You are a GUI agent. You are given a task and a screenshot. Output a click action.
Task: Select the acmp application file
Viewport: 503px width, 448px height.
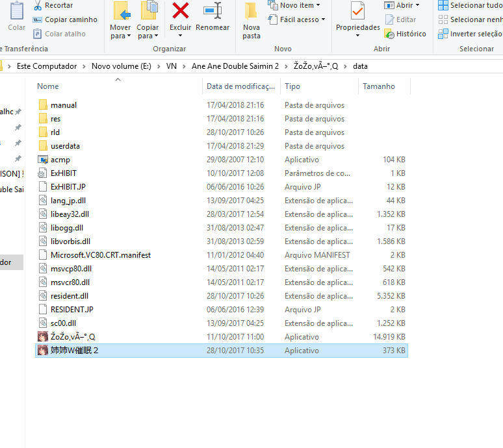60,160
